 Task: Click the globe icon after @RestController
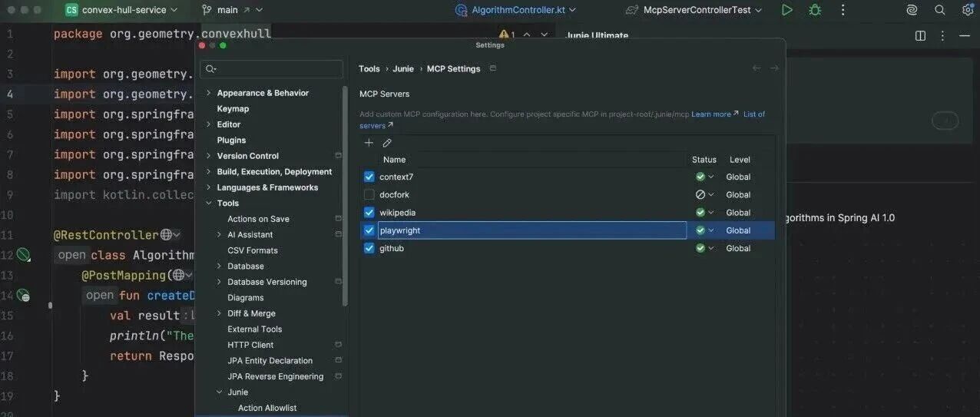(166, 235)
